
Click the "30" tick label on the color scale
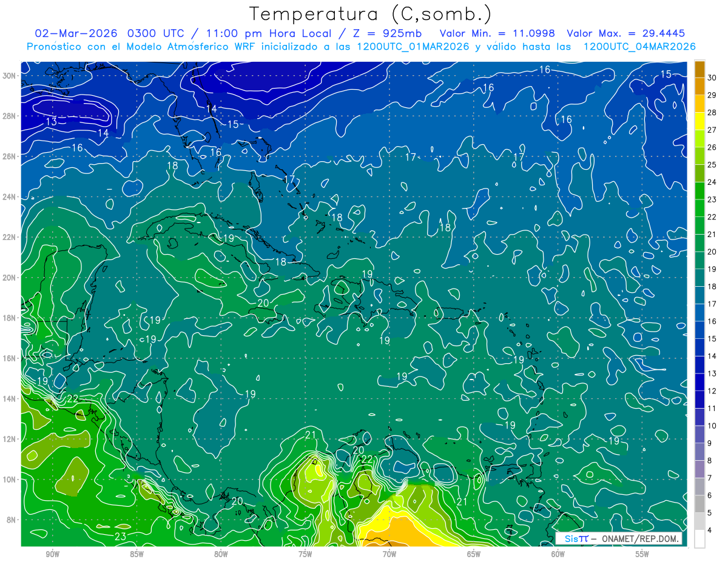(x=712, y=77)
